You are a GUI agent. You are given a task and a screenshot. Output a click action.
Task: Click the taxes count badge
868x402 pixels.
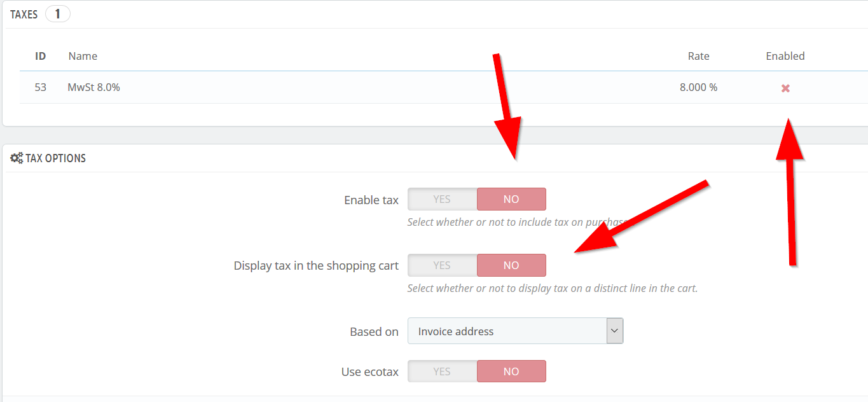click(x=57, y=14)
